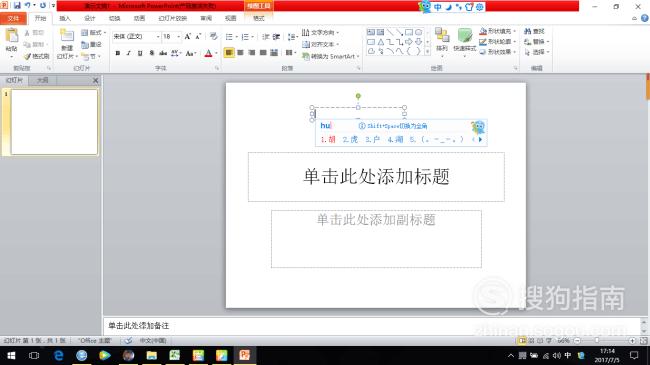This screenshot has height=365, width=650.
Task: Click the Paste clipboard icon
Action: pyautogui.click(x=12, y=36)
